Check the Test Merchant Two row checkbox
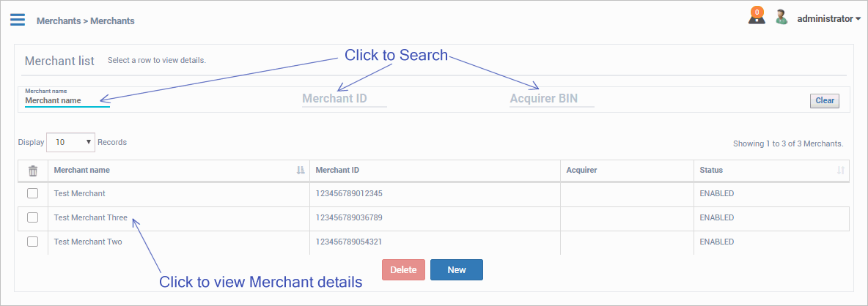The image size is (868, 306). tap(32, 242)
